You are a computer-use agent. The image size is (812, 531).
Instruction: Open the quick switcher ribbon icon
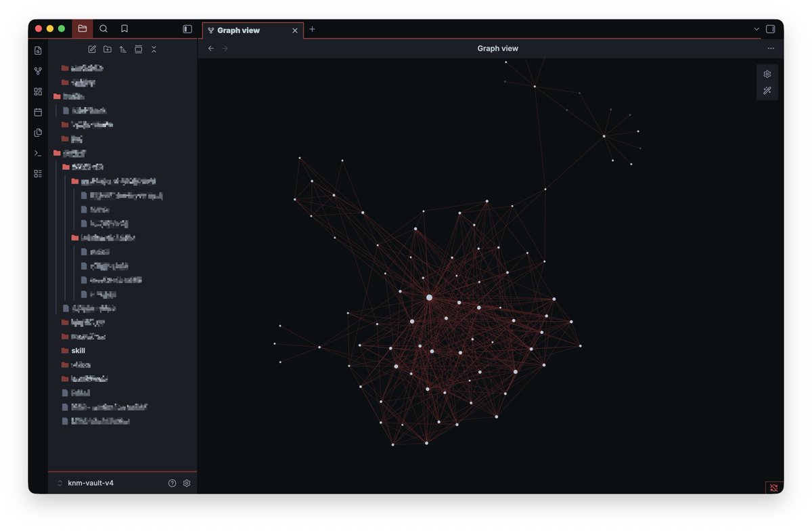click(x=38, y=50)
